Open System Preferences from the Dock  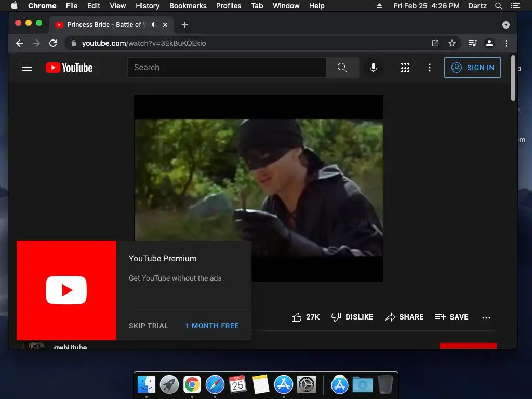point(307,385)
